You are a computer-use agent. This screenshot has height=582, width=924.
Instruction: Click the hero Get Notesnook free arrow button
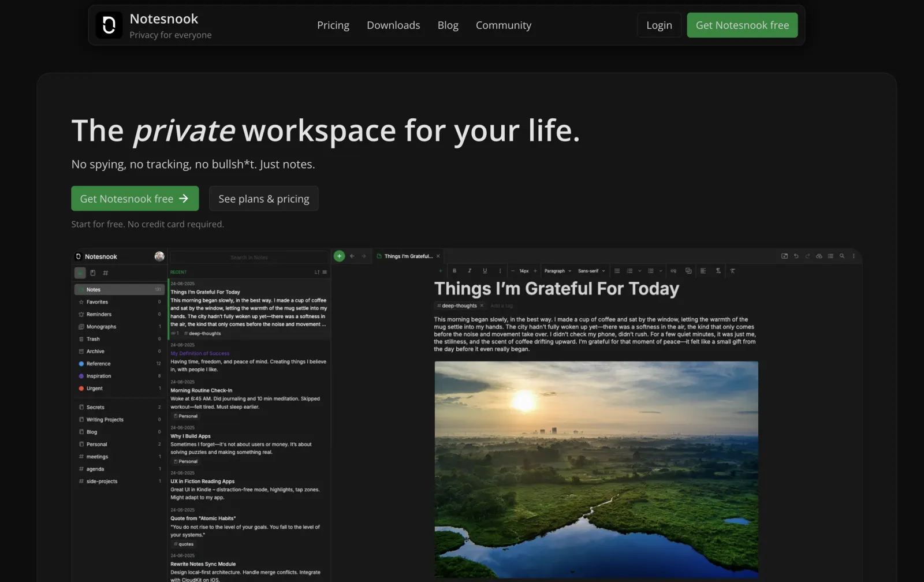coord(135,199)
